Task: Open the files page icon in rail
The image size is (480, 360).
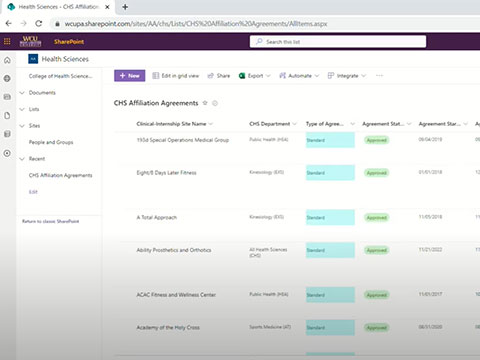Action: click(7, 116)
